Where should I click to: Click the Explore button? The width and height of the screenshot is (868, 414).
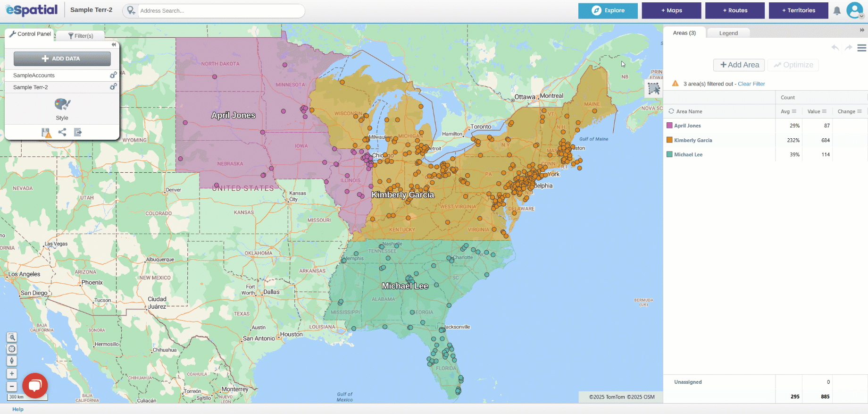click(x=608, y=10)
